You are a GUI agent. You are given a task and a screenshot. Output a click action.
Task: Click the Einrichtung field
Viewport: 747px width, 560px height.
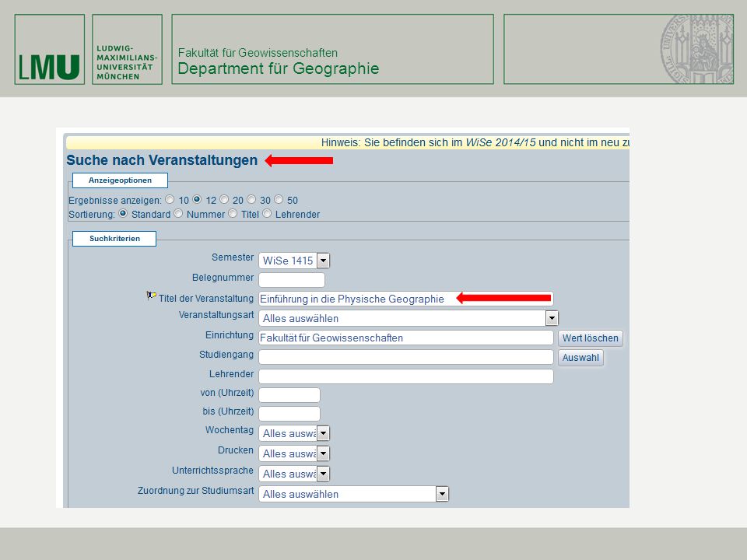[406, 338]
